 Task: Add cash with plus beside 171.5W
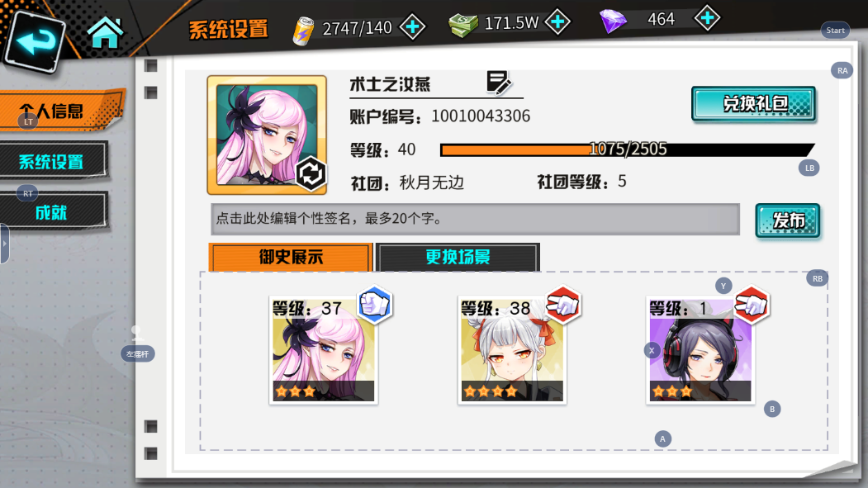[x=557, y=22]
